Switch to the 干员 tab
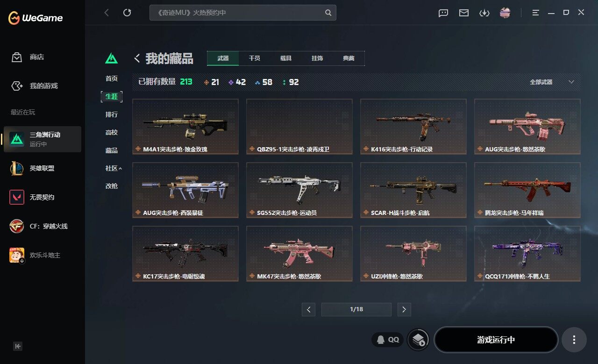The image size is (598, 364). click(255, 58)
